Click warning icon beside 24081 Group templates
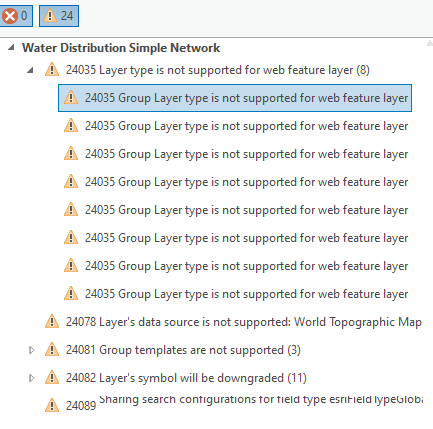The width and height of the screenshot is (433, 429). (52, 350)
